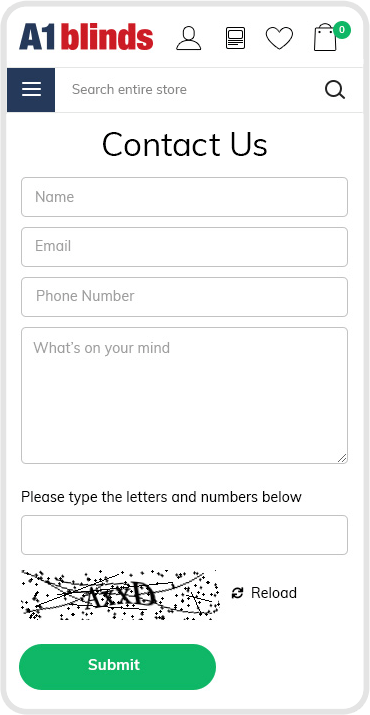370x715 pixels.
Task: Click the Reload captcha text
Action: [274, 593]
